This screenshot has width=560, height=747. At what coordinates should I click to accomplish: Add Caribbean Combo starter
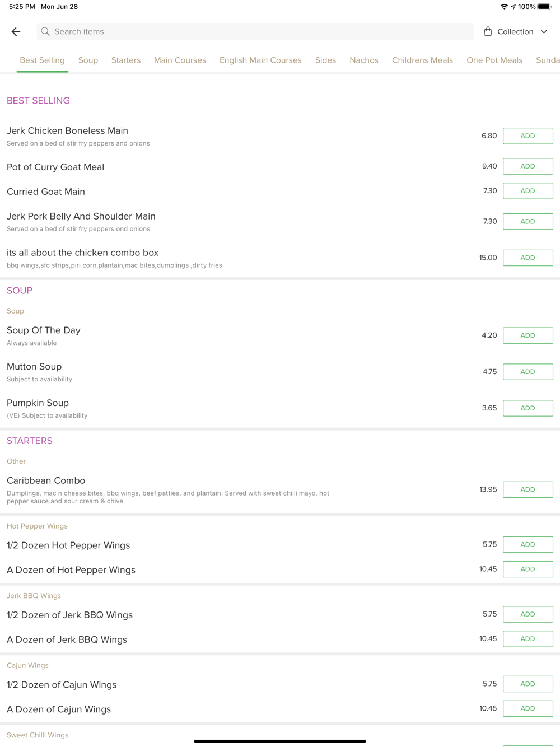coord(528,489)
